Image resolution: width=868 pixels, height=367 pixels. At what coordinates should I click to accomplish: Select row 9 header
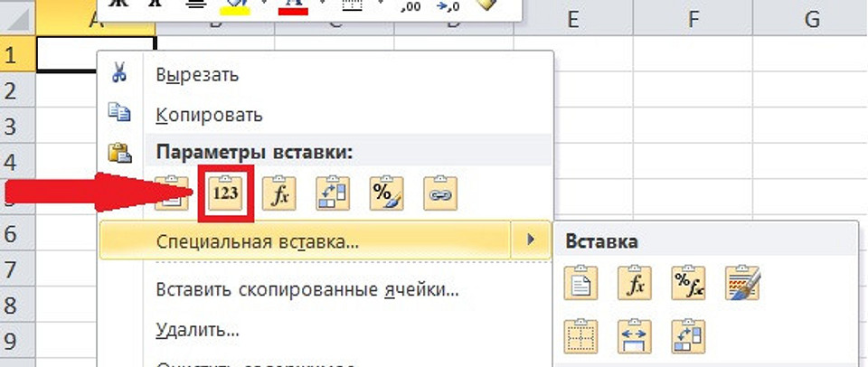click(x=18, y=342)
